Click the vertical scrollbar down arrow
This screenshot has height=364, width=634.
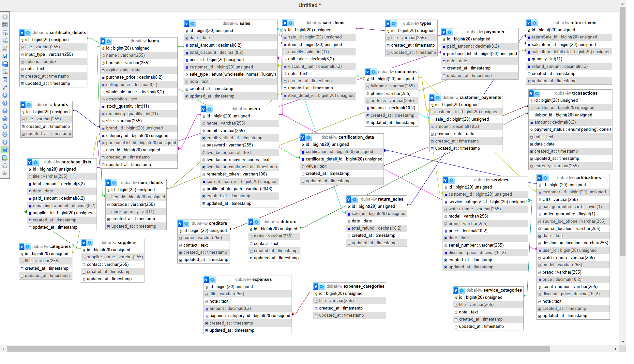coord(623,341)
